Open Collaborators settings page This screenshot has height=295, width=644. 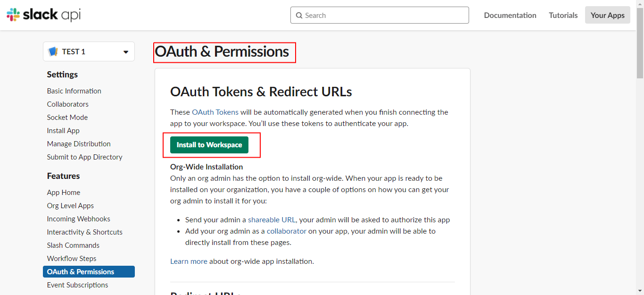68,104
